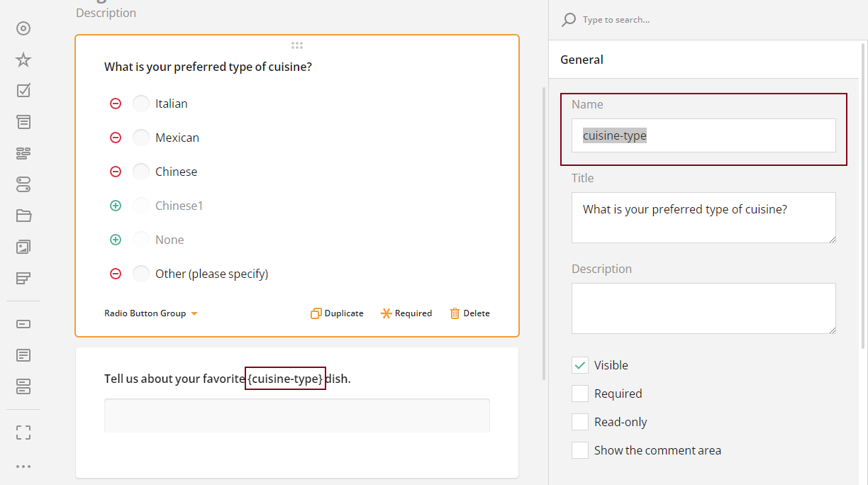Click the fullscreen expand icon in sidebar
The width and height of the screenshot is (868, 485).
23,432
